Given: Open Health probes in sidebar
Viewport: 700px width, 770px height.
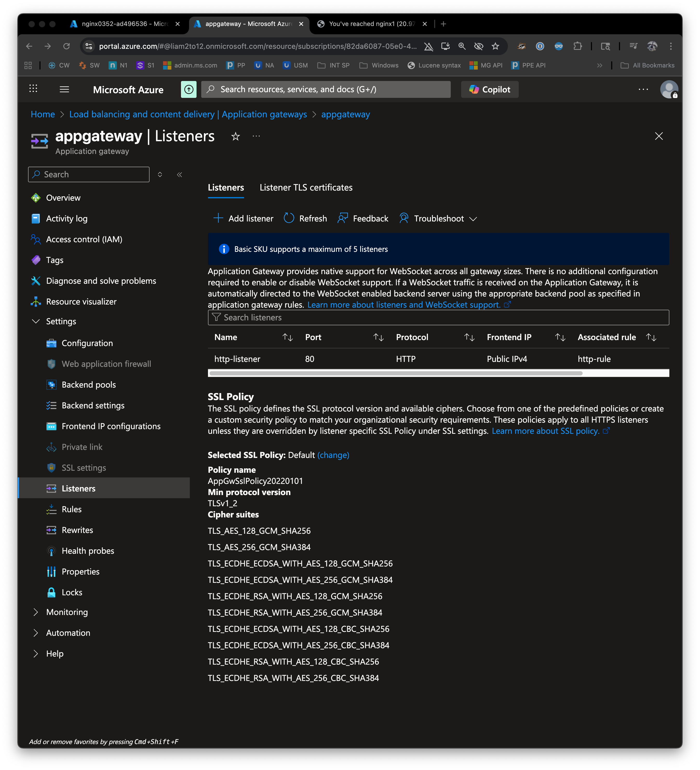Looking at the screenshot, I should (x=88, y=551).
